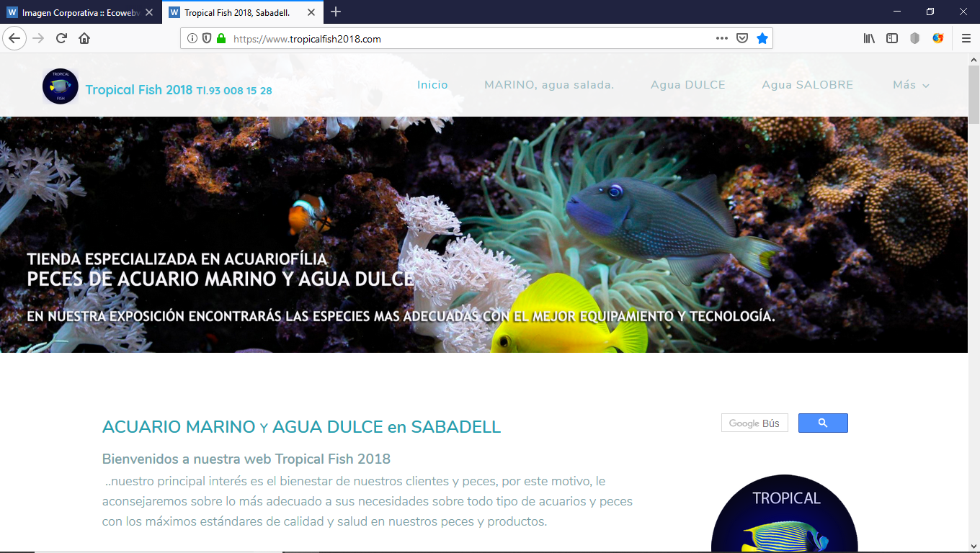The image size is (980, 553).
Task: Focus the Google search box
Action: click(754, 423)
